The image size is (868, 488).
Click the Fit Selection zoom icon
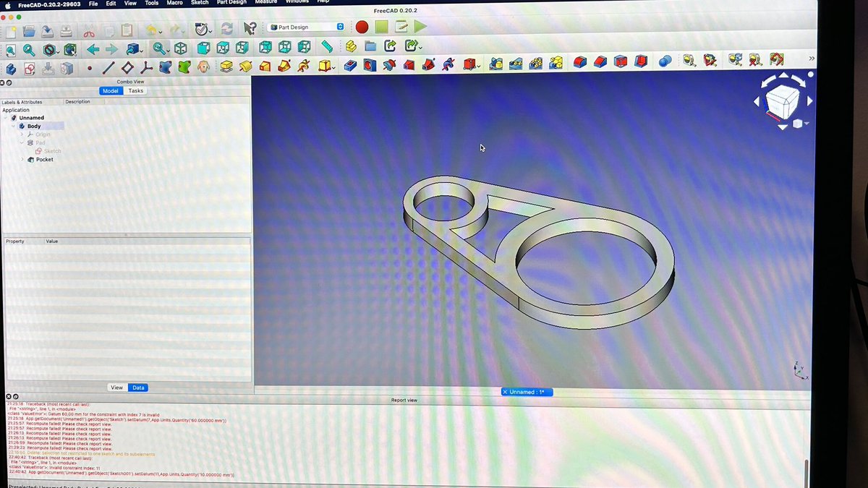click(x=29, y=51)
